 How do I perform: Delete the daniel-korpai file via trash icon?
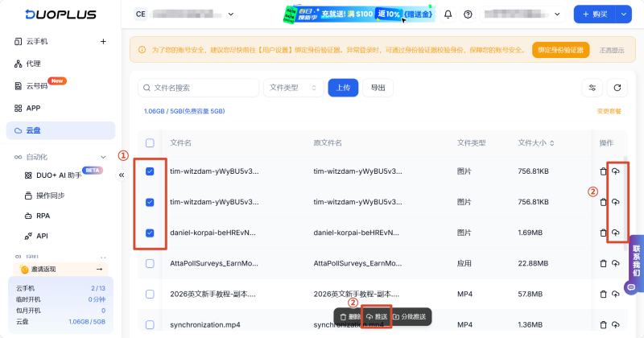[603, 233]
